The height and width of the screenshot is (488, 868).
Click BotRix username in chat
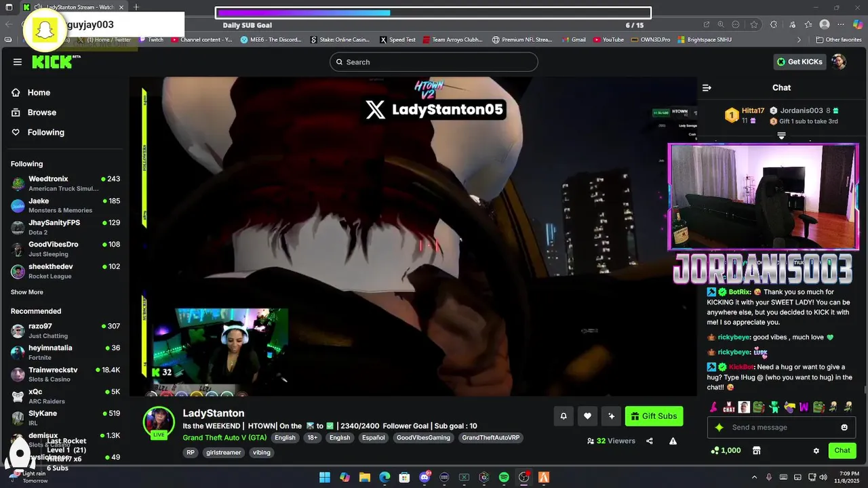click(739, 292)
